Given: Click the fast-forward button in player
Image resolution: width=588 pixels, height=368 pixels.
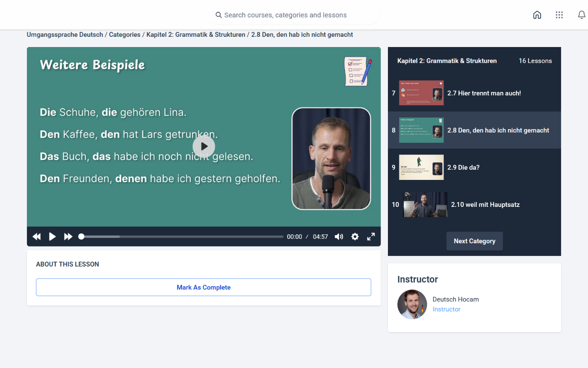Looking at the screenshot, I should (68, 237).
